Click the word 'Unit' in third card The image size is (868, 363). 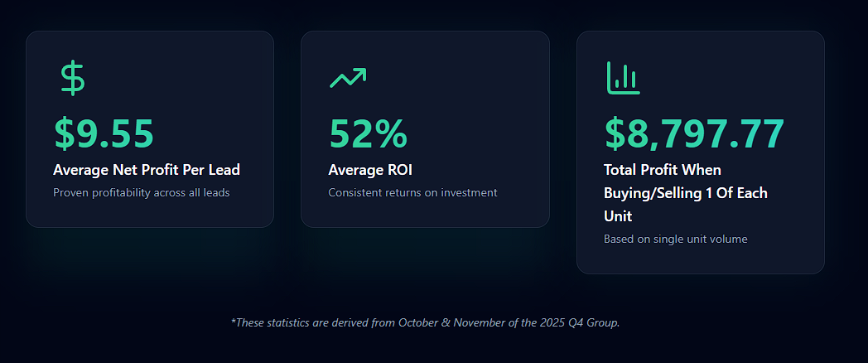[618, 216]
